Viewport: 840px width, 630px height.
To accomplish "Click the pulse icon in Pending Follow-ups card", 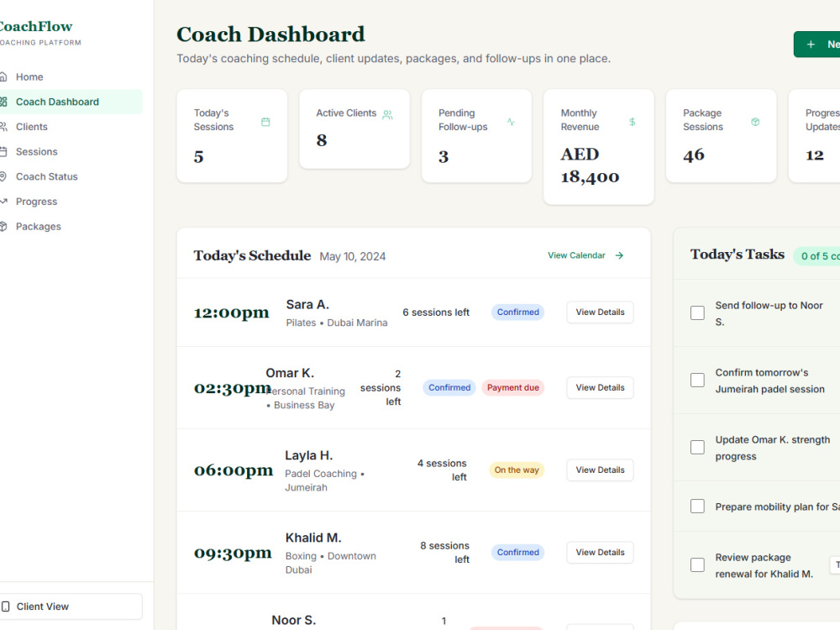I will point(511,122).
